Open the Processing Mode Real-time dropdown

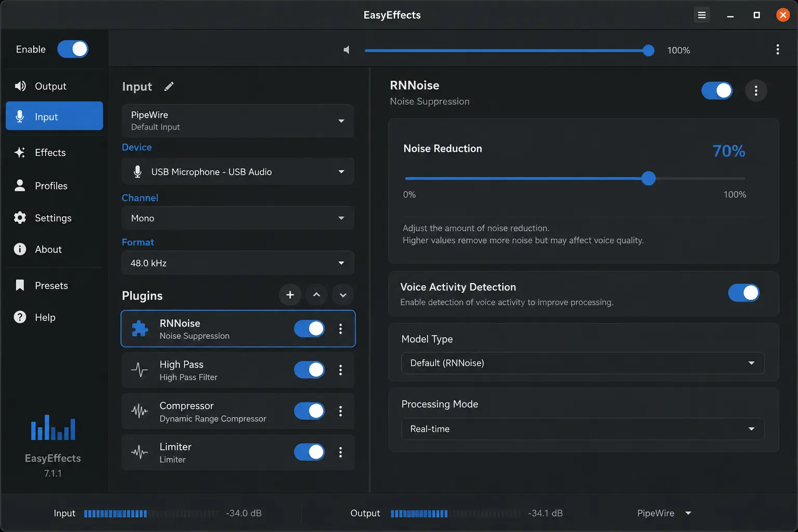coord(583,429)
